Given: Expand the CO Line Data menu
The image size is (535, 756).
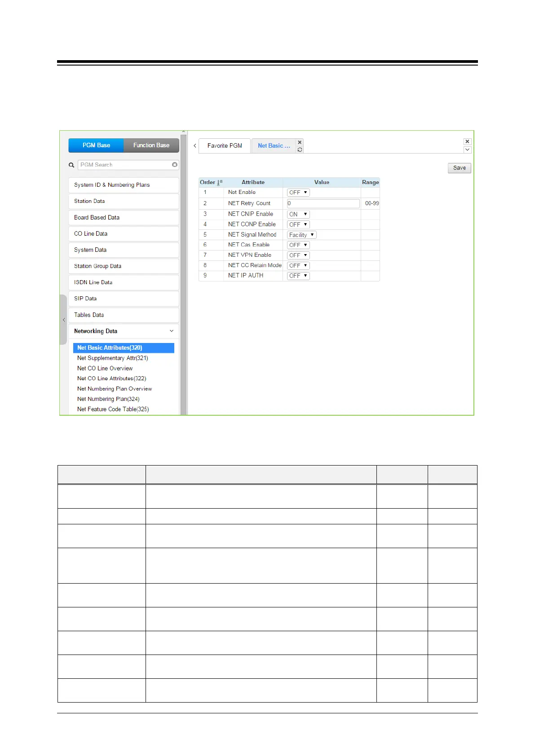Looking at the screenshot, I should pyautogui.click(x=124, y=233).
